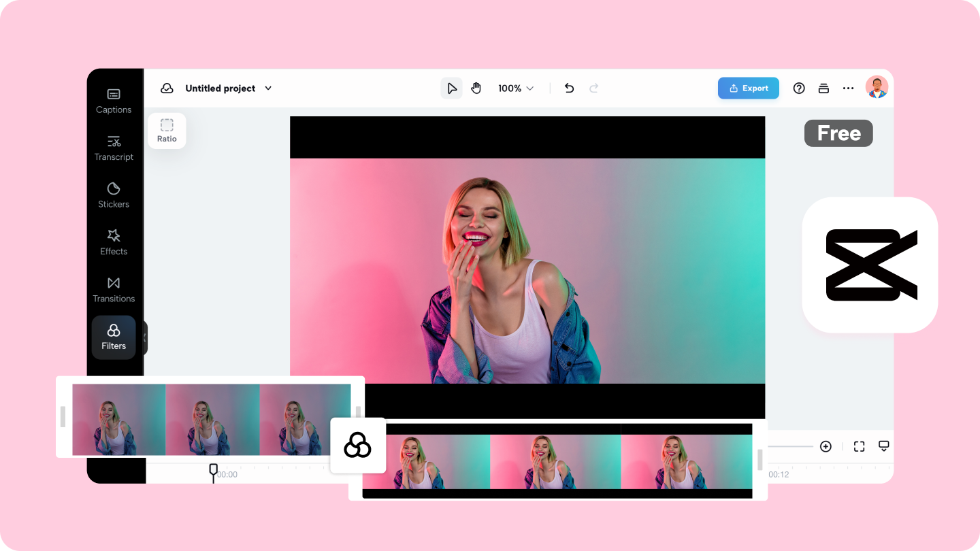Viewport: 980px width, 551px height.
Task: Collapse the sidebar panel handle
Action: tap(144, 338)
